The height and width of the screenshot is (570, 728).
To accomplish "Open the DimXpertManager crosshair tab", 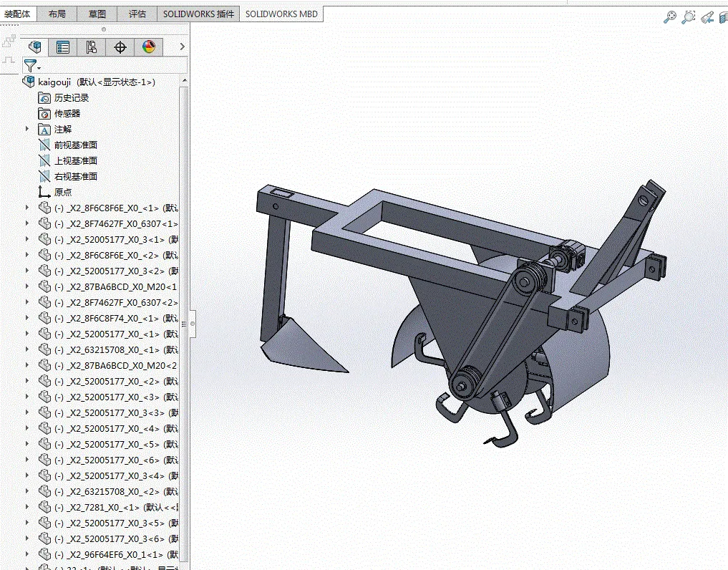I will (120, 47).
